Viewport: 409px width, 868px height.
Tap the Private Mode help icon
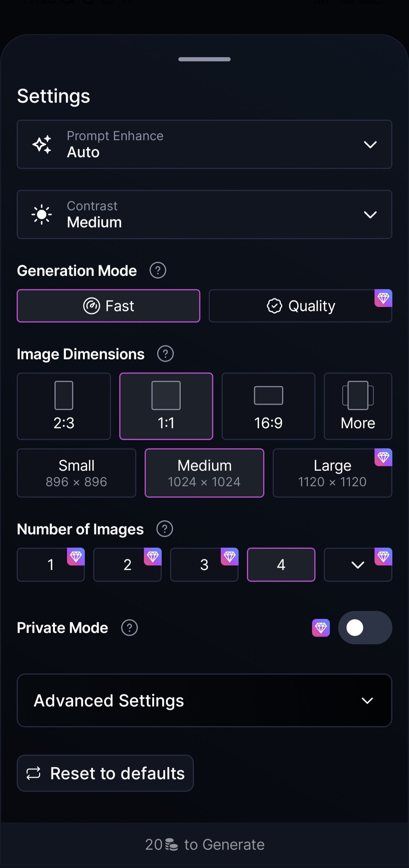tap(130, 628)
